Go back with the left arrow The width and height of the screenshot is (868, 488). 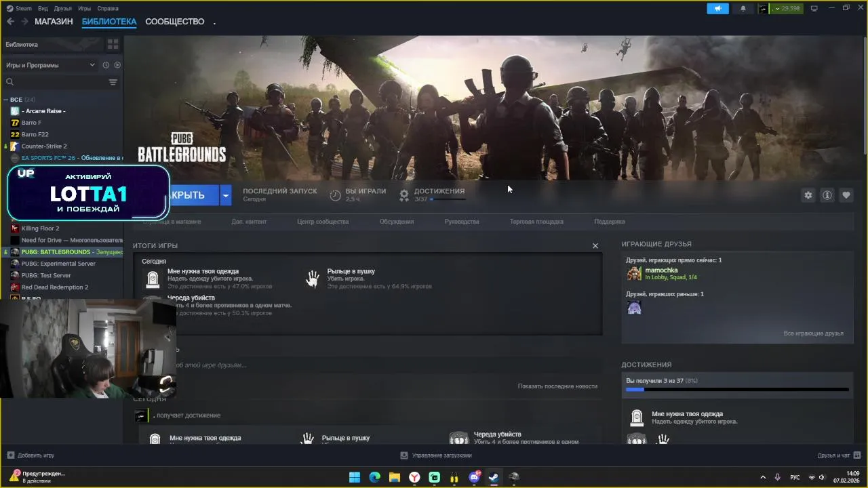click(10, 22)
